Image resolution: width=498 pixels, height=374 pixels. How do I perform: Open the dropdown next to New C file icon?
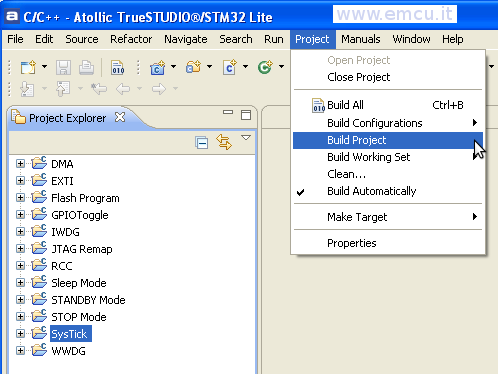coord(246,67)
